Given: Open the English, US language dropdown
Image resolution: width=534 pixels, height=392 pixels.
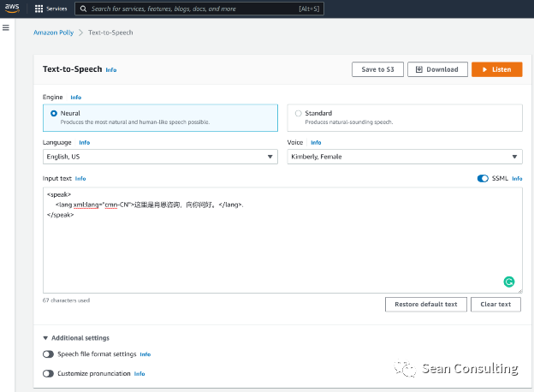Looking at the screenshot, I should 160,157.
